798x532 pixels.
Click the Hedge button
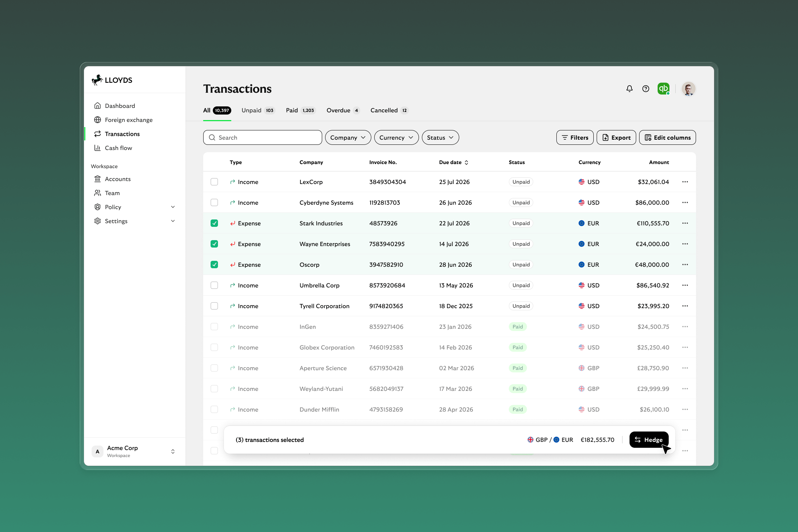[649, 440]
